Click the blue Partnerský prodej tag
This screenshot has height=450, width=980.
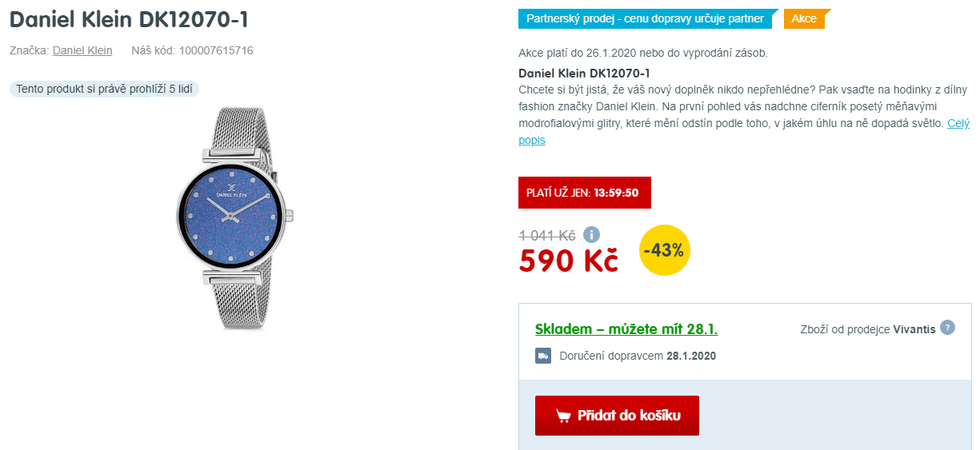648,18
